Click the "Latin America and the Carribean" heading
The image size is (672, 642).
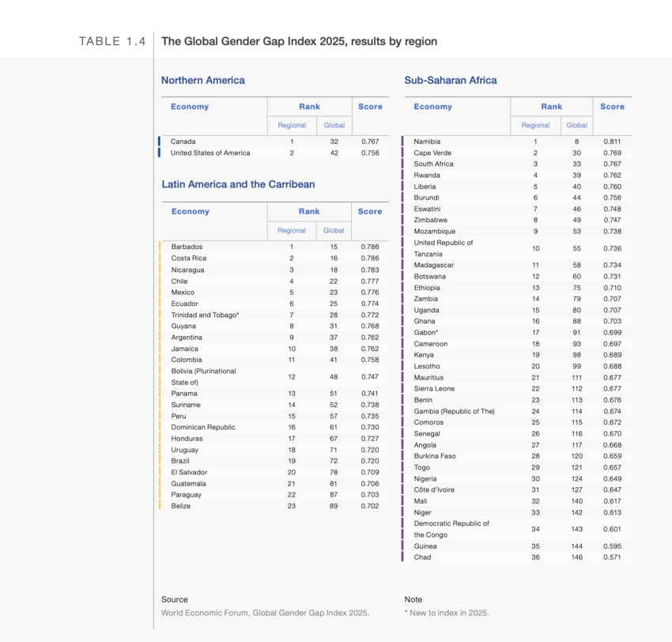click(238, 184)
